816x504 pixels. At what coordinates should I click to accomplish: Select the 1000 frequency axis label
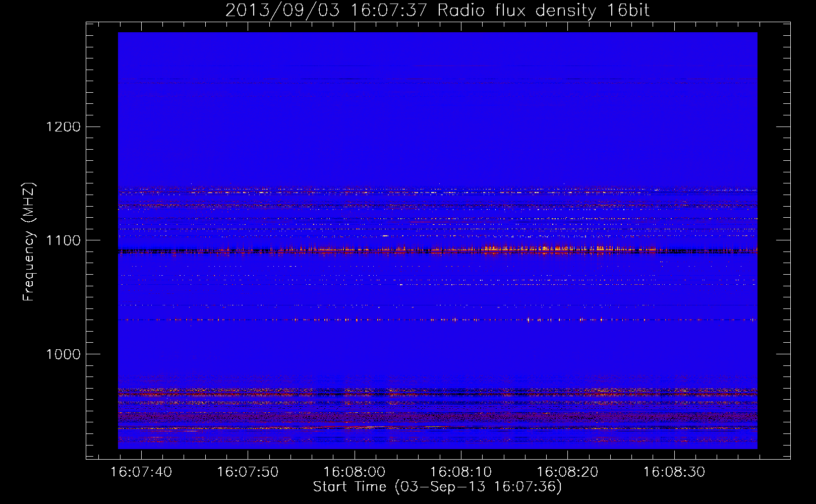63,354
